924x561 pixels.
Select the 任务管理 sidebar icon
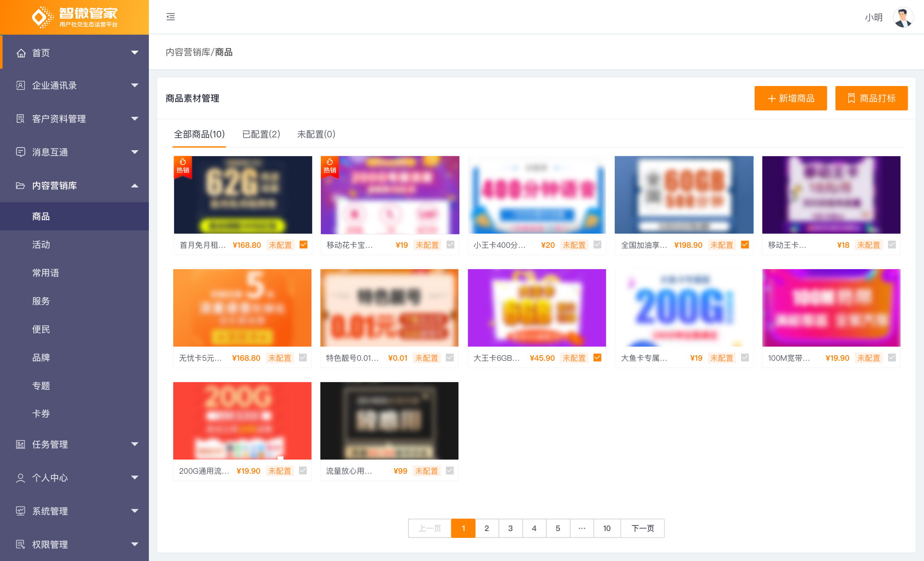pyautogui.click(x=21, y=445)
